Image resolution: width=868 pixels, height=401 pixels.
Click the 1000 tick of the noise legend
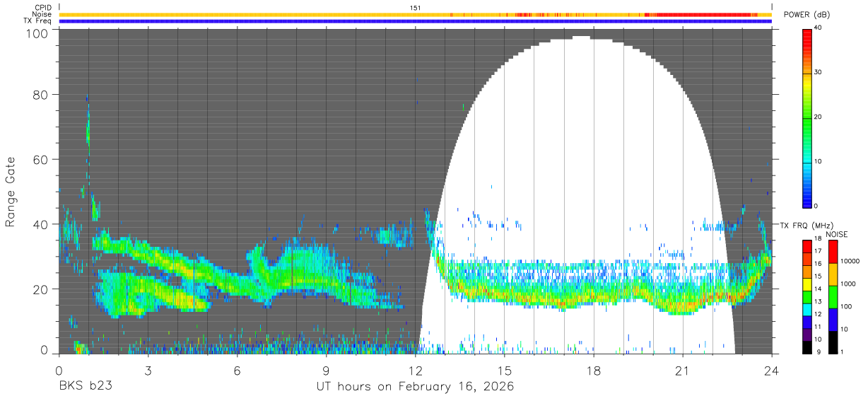click(850, 284)
